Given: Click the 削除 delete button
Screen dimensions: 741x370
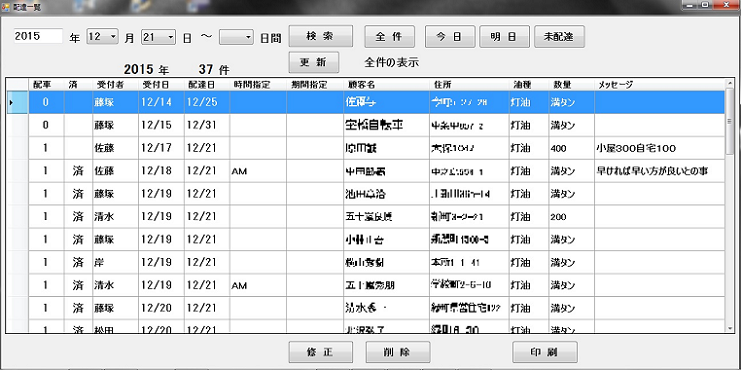Looking at the screenshot, I should (x=398, y=353).
